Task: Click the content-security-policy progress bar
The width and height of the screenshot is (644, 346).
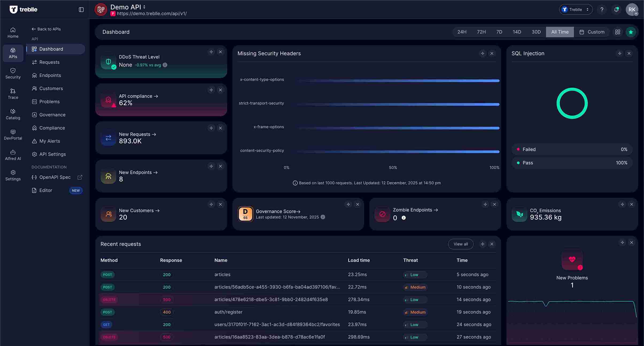Action: [x=398, y=152]
